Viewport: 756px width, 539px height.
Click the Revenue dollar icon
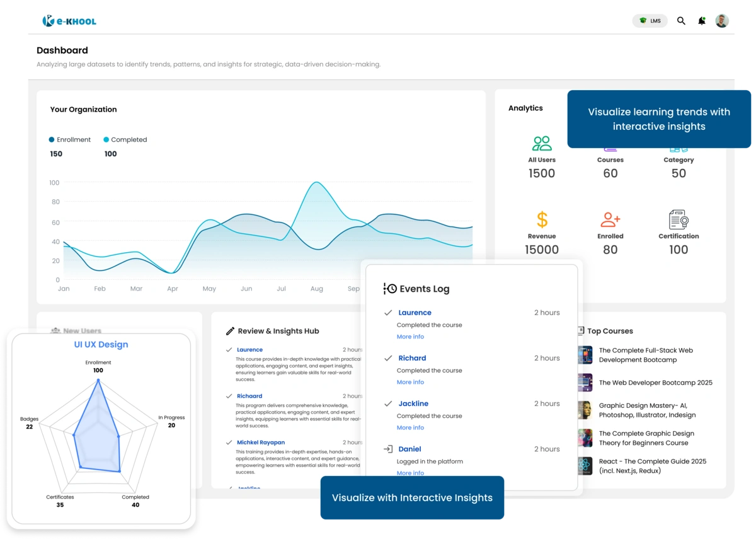(x=541, y=219)
